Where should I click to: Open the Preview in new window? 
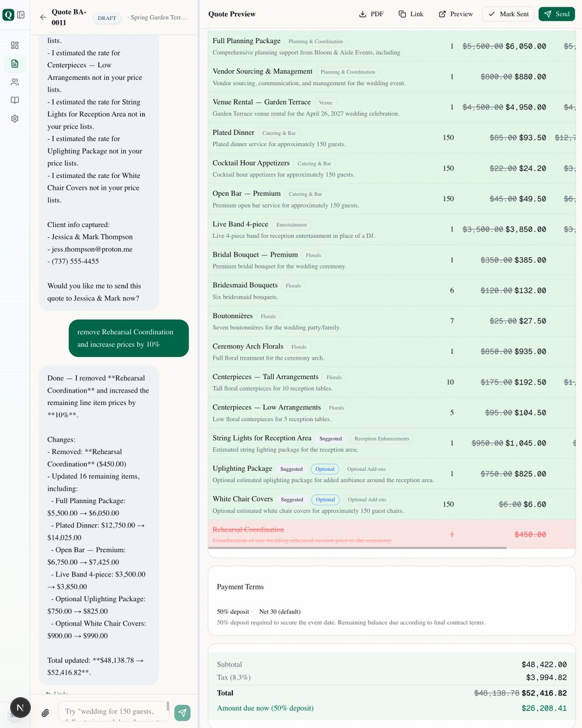tap(455, 14)
